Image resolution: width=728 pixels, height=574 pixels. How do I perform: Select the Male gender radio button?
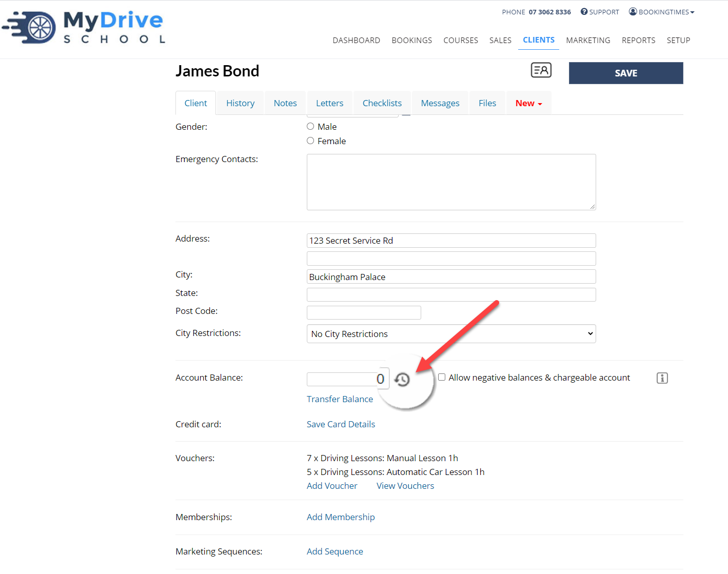point(310,126)
